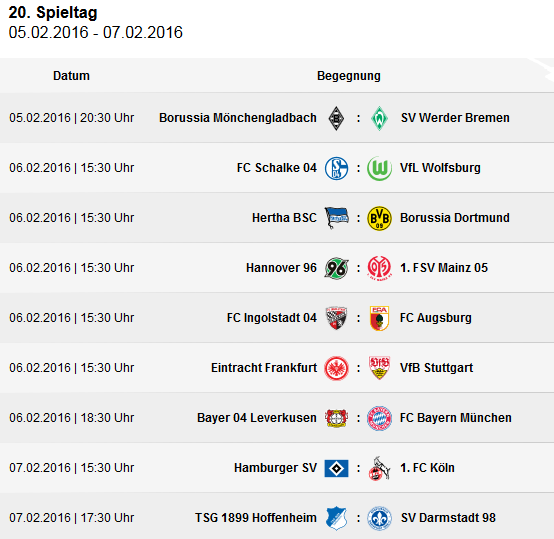Click the Borussia Mönchengladbach club crest
The image size is (554, 539).
(336, 118)
